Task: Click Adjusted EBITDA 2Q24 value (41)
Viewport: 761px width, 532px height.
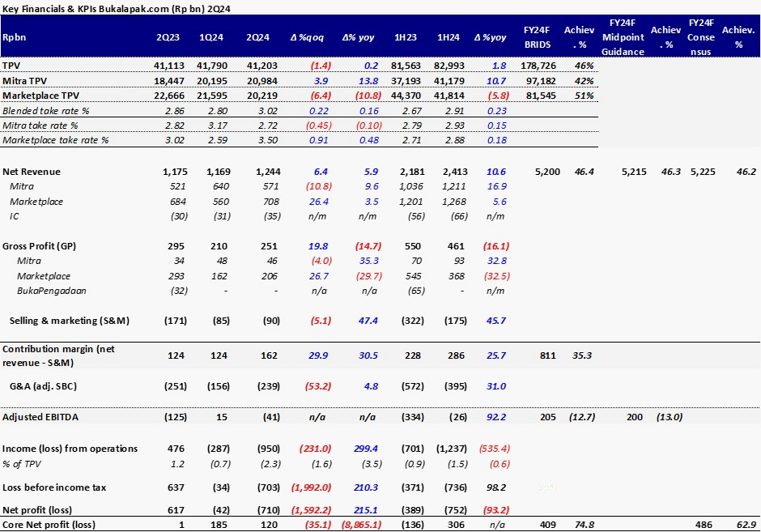Action: [x=271, y=417]
